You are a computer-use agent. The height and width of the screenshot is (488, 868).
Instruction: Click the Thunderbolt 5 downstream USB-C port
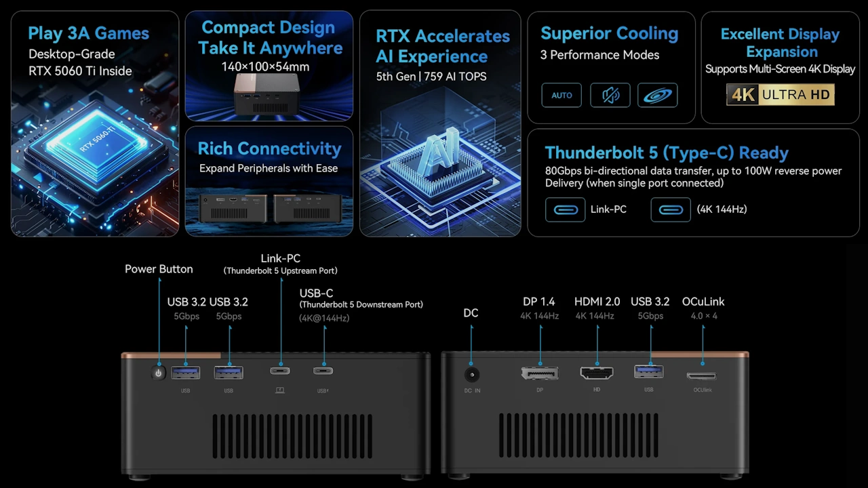point(323,371)
